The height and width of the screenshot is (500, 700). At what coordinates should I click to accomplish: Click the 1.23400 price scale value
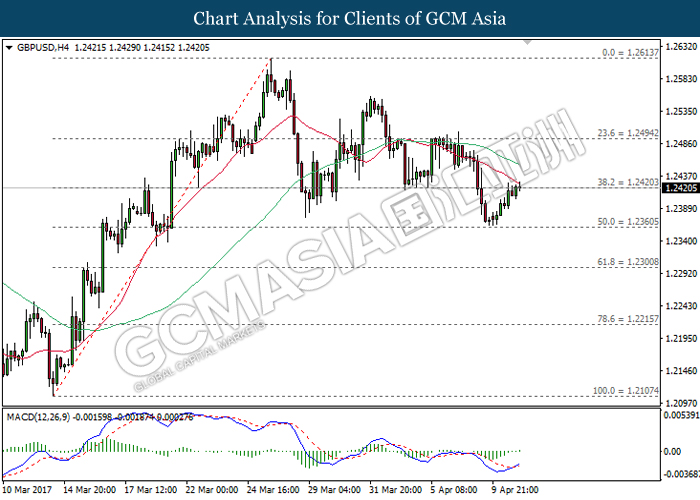(x=681, y=241)
